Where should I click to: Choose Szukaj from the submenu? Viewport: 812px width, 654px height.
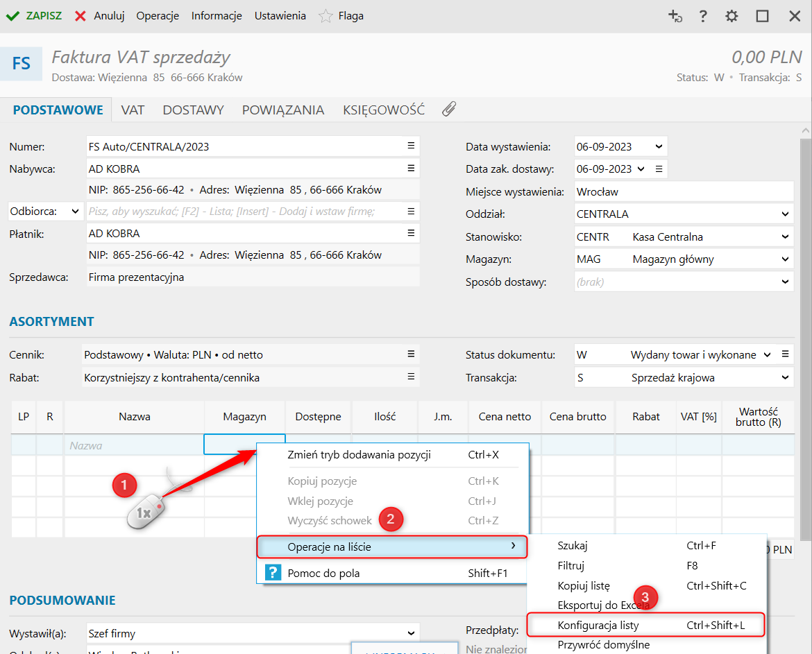pos(646,545)
